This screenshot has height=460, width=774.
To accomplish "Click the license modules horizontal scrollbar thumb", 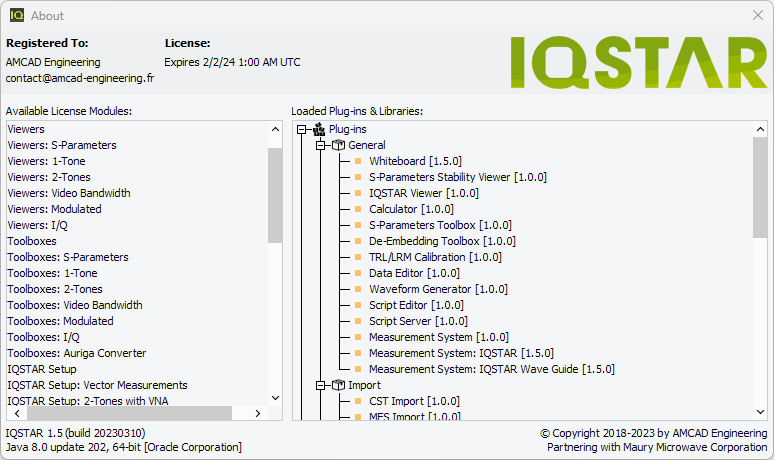I will [x=129, y=413].
